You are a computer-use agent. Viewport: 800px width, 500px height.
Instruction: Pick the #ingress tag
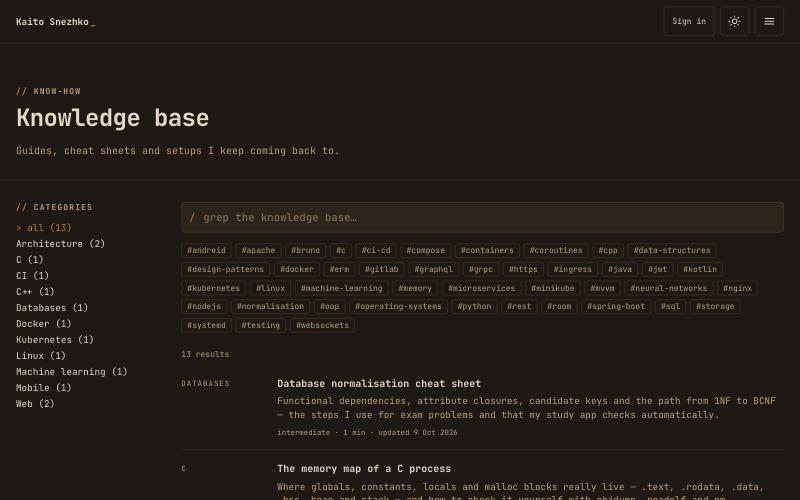coord(572,269)
